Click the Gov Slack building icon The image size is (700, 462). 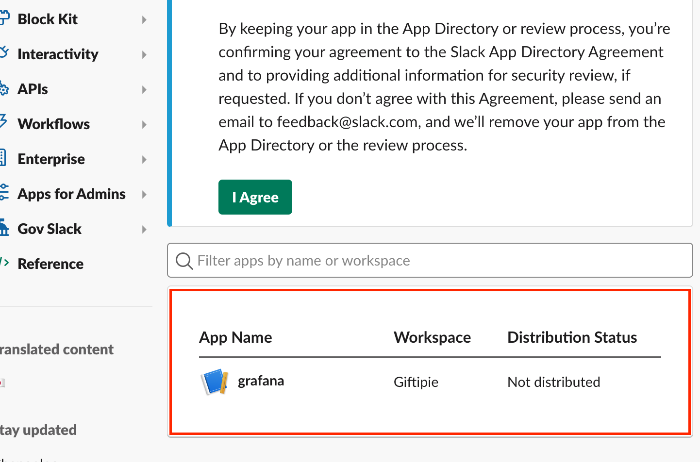4,228
